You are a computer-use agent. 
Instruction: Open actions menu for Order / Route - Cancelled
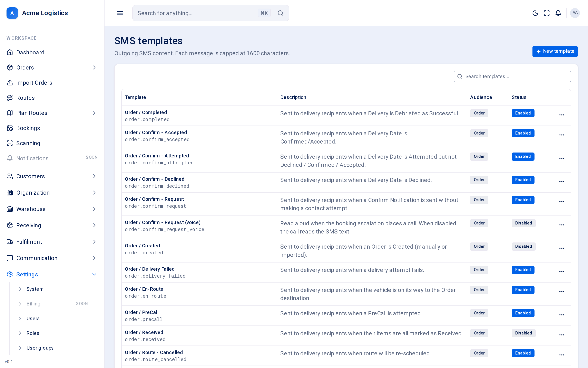(x=562, y=355)
